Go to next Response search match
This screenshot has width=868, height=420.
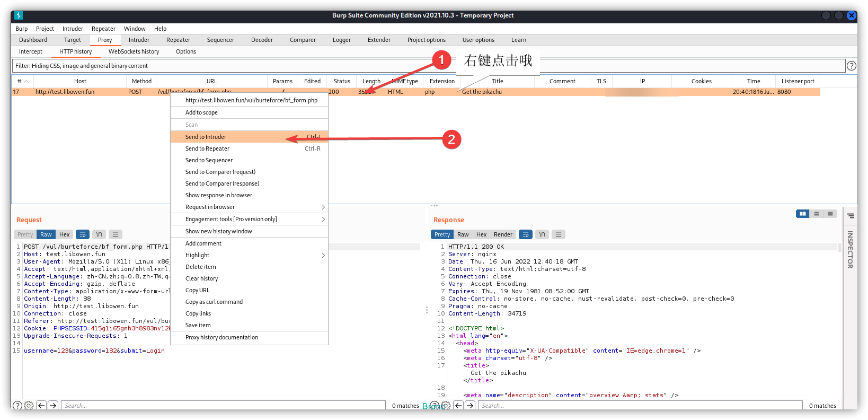click(470, 406)
